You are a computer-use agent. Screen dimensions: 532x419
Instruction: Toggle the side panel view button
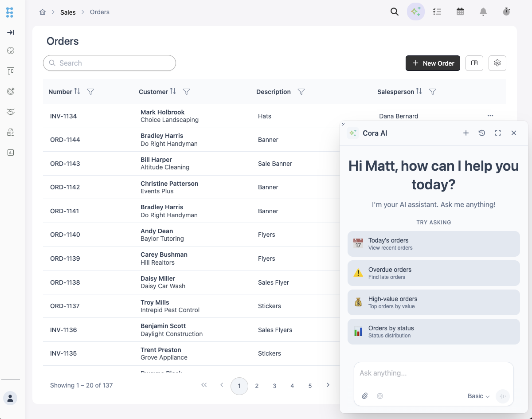[x=474, y=63]
